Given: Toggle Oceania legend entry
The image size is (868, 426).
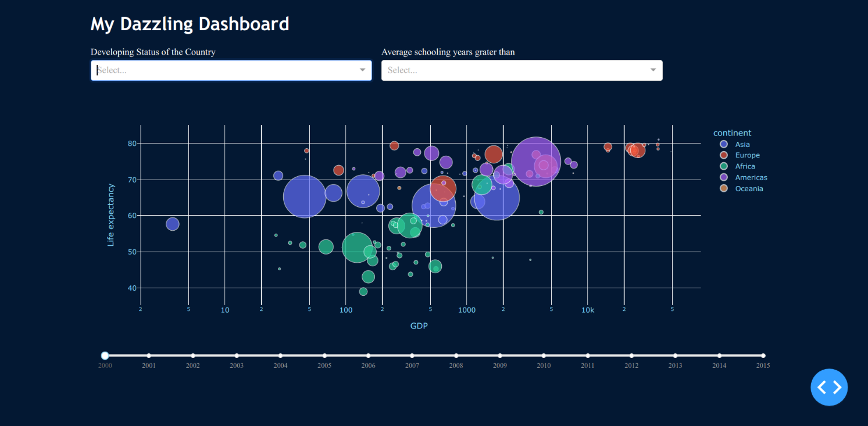Looking at the screenshot, I should pyautogui.click(x=749, y=189).
